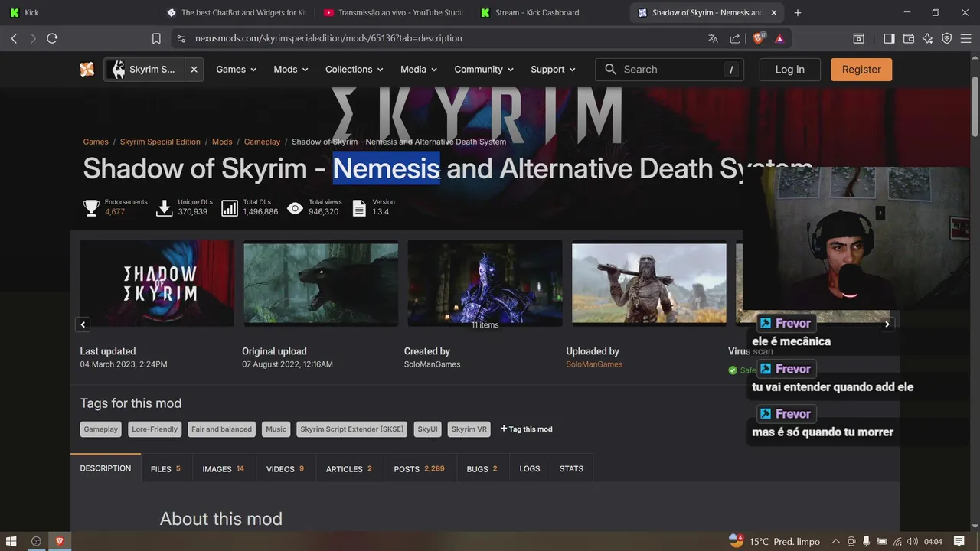Open Brave Shields lion icon
Viewport: 980px width, 551px height.
(x=759, y=38)
